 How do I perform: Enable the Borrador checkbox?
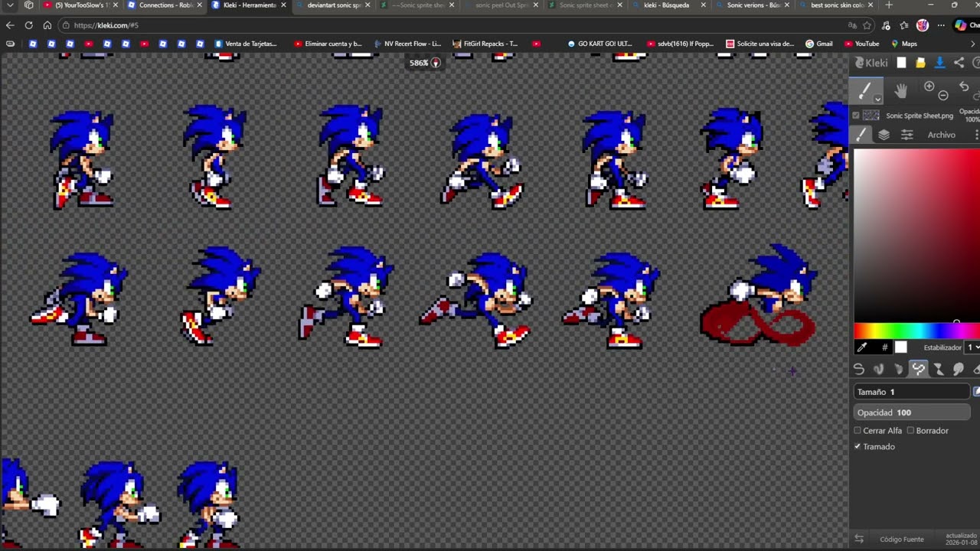(910, 431)
